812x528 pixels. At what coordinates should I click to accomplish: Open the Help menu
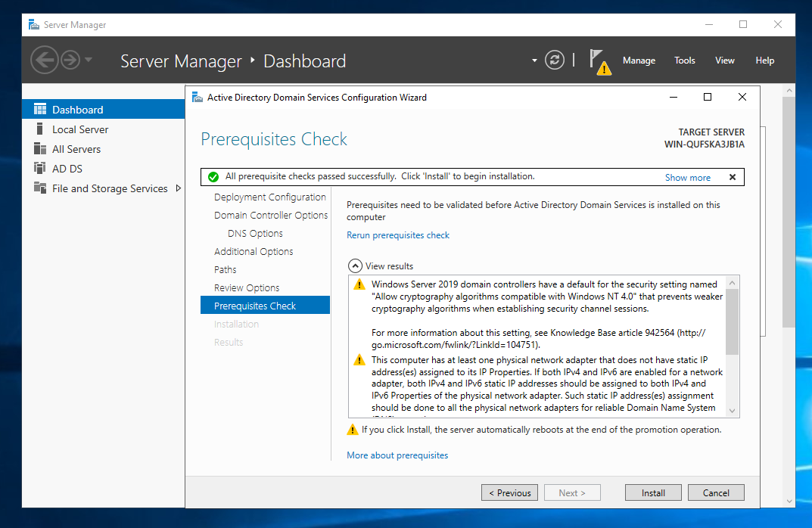point(764,61)
